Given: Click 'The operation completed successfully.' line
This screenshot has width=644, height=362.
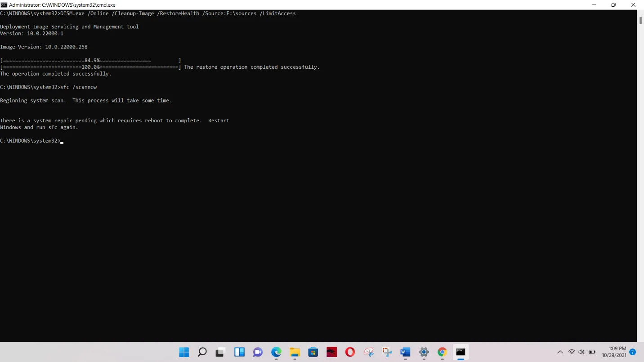Looking at the screenshot, I should pos(56,74).
